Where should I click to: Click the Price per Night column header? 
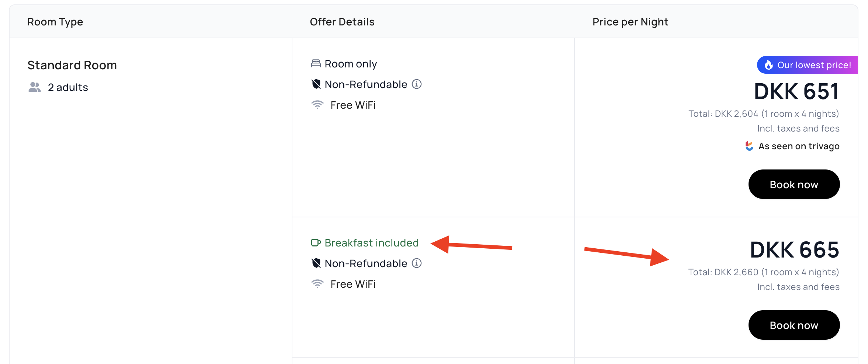click(x=630, y=22)
